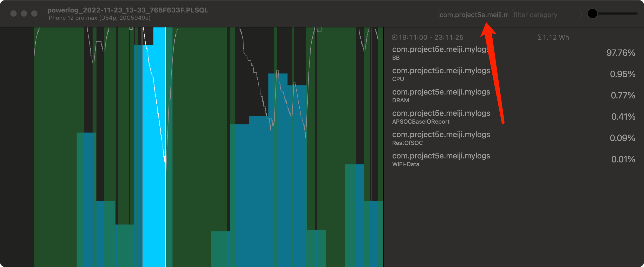Close the powerlog window
This screenshot has width=644, height=267.
(14, 14)
